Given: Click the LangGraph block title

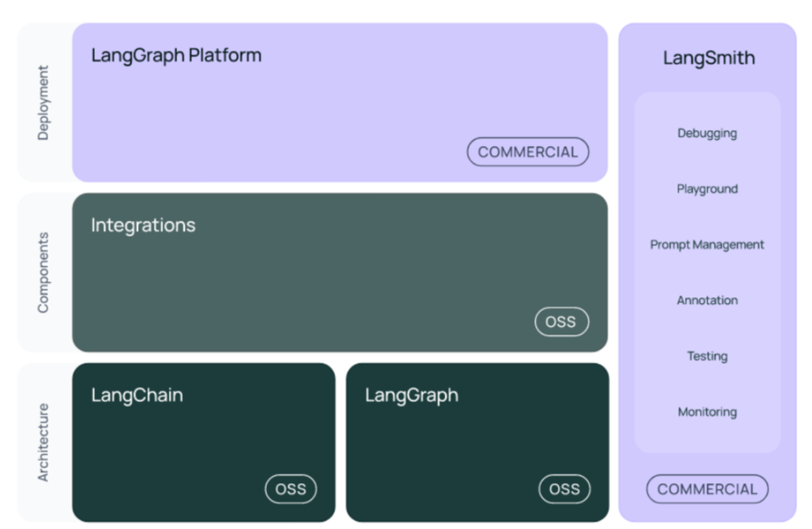Looking at the screenshot, I should pyautogui.click(x=411, y=395).
